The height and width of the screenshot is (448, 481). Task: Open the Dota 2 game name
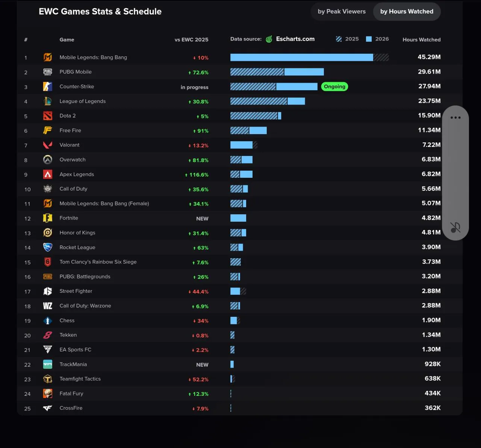pyautogui.click(x=68, y=116)
